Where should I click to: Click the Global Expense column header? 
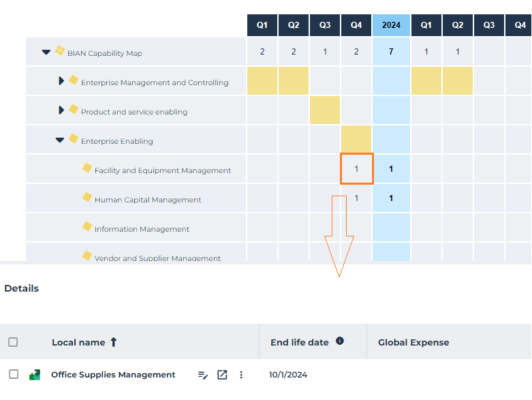pyautogui.click(x=413, y=342)
